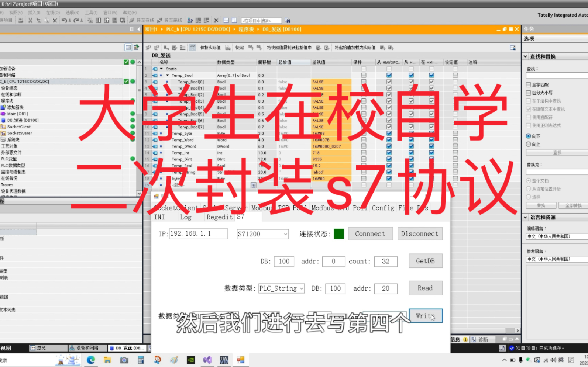Viewport: 588px width, 367px height.
Task: Toggle 在 HMI visible checkbox for Temp_DWord row
Action: 431,146
